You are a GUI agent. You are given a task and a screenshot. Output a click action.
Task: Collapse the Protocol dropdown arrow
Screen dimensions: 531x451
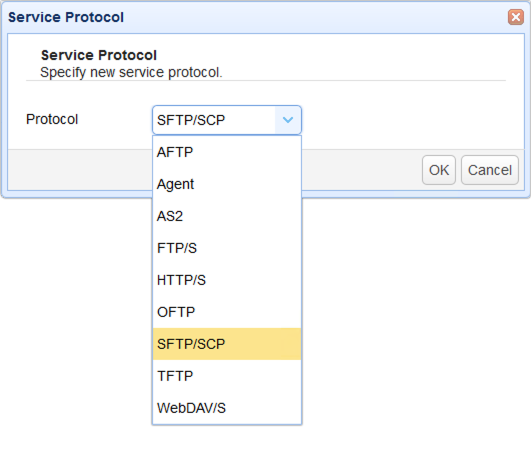[288, 120]
